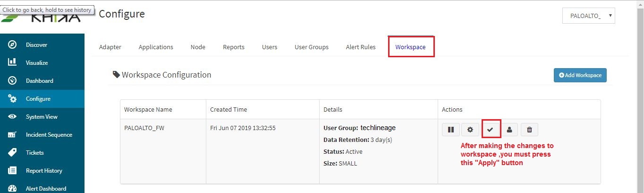Open System View in the sidebar
Image resolution: width=644 pixels, height=193 pixels.
[42, 117]
